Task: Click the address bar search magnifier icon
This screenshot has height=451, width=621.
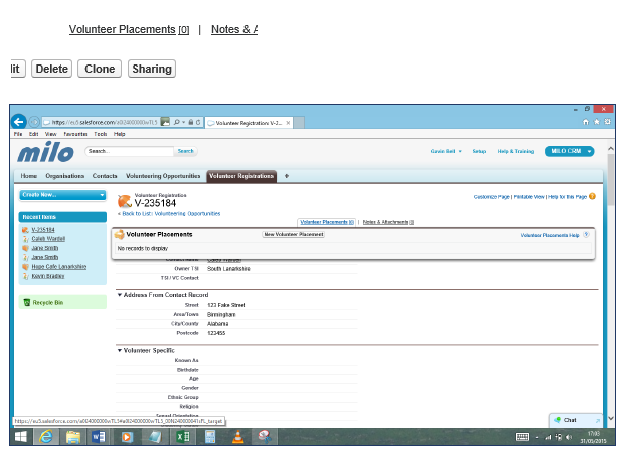Action: coord(177,122)
